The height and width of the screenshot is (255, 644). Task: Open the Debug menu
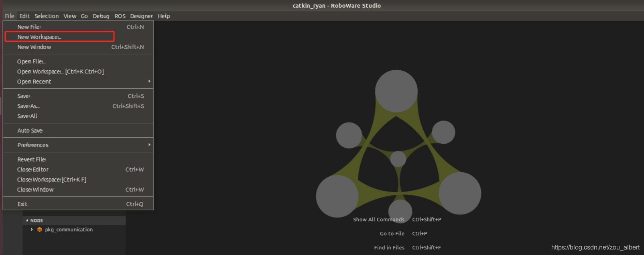[101, 16]
